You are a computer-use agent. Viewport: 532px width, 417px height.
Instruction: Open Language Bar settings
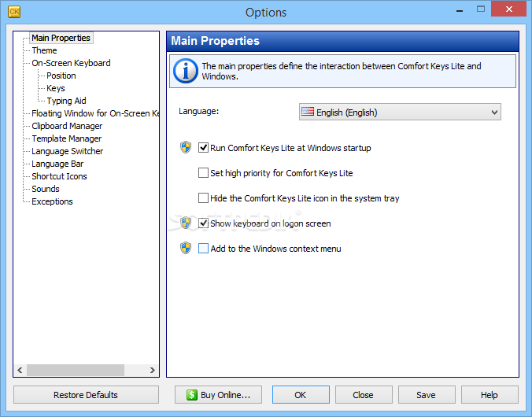(57, 164)
